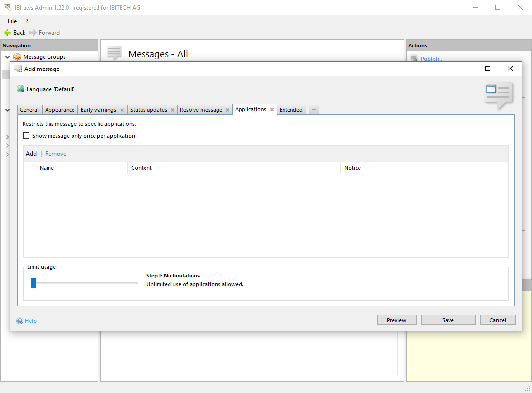Enable Show message only once per application
Viewport: 532px width, 393px height.
[26, 136]
